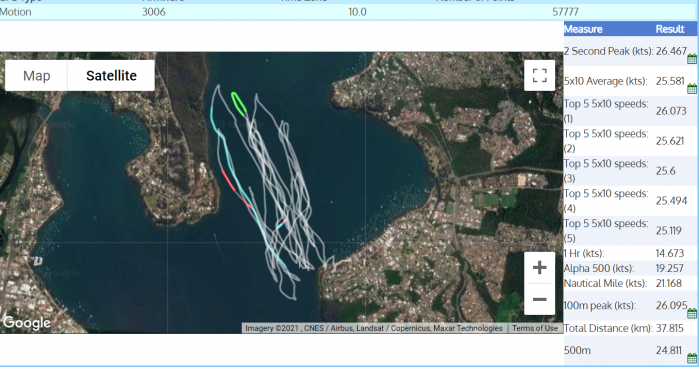Open calendar icon beside 5x10 Average
The image size is (699, 367).
pyautogui.click(x=692, y=89)
